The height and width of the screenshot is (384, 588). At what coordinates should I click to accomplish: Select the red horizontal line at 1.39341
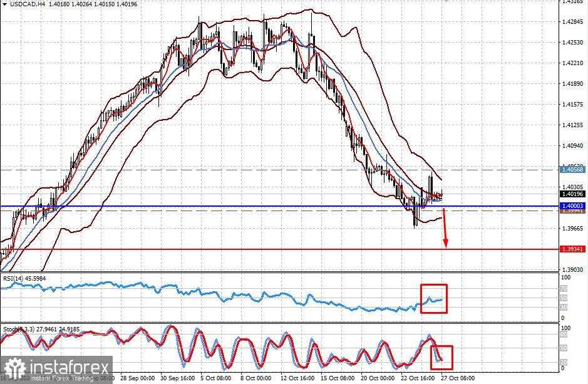tap(279, 249)
